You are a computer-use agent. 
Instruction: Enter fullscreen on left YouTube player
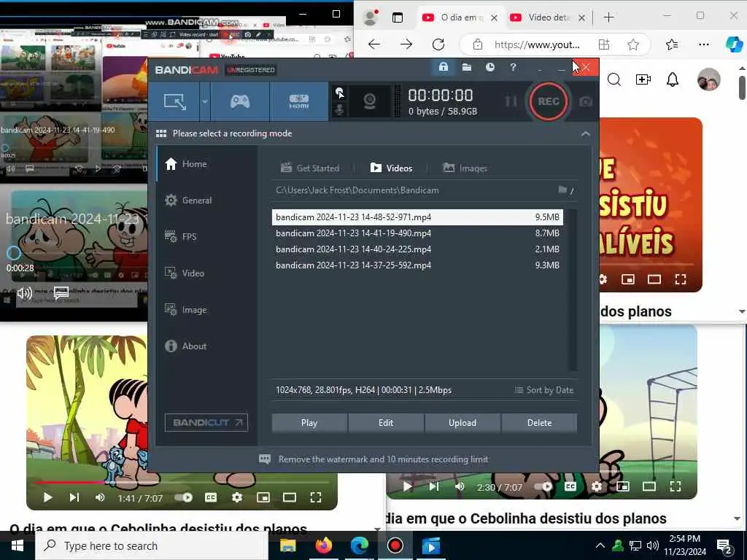click(316, 497)
